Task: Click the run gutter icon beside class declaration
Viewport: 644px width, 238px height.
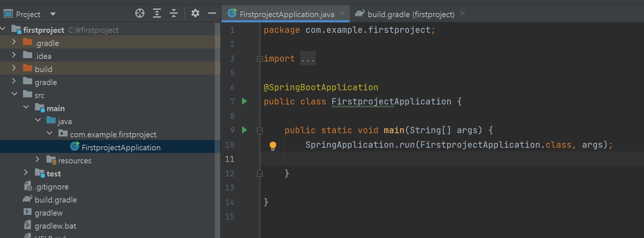Action: click(x=245, y=101)
